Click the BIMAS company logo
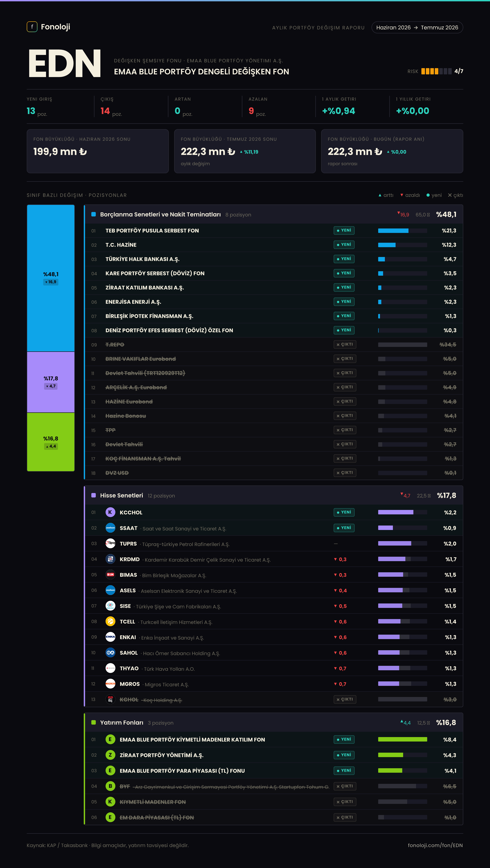Viewport: 490px width, 868px height. [110, 575]
